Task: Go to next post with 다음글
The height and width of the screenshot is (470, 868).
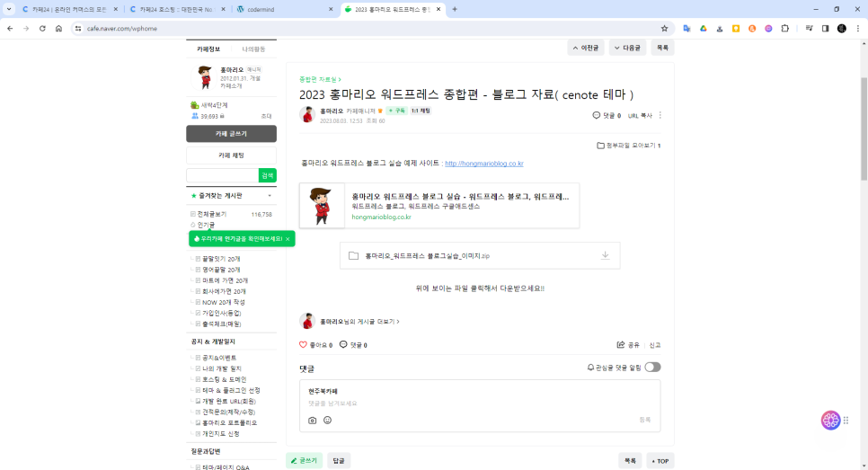Action: click(x=627, y=48)
